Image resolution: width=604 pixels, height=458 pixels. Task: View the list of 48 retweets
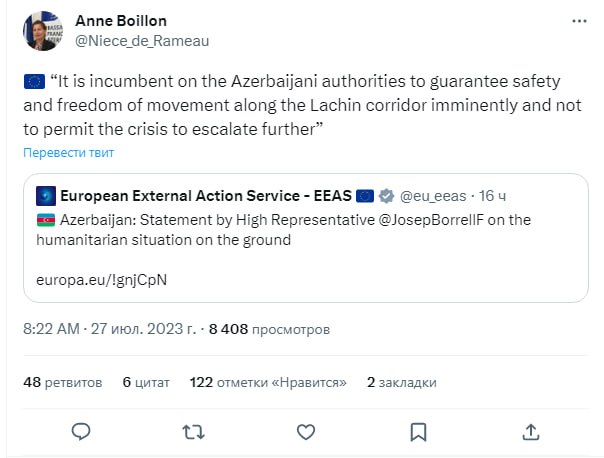[x=61, y=382]
